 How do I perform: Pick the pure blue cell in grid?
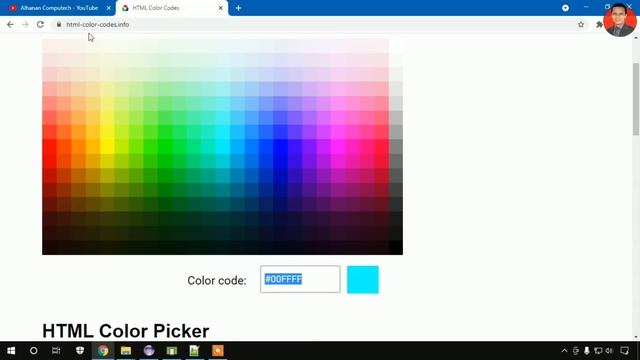pos(280,146)
